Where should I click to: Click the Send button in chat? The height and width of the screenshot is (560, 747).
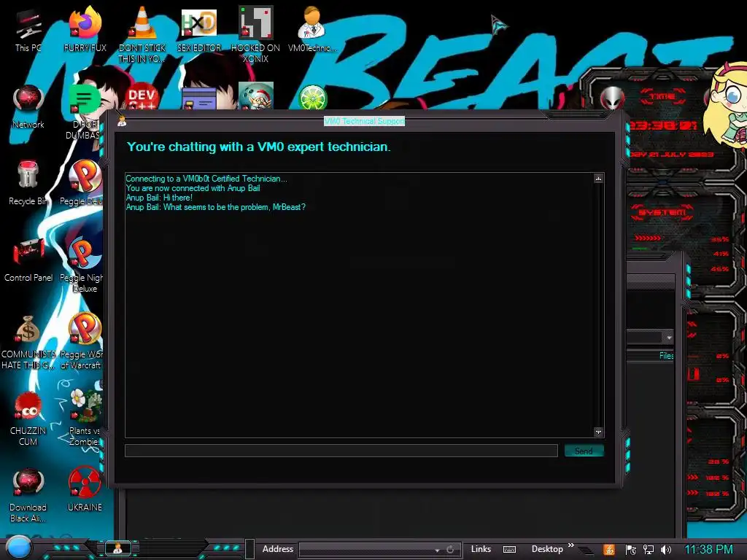pos(584,451)
